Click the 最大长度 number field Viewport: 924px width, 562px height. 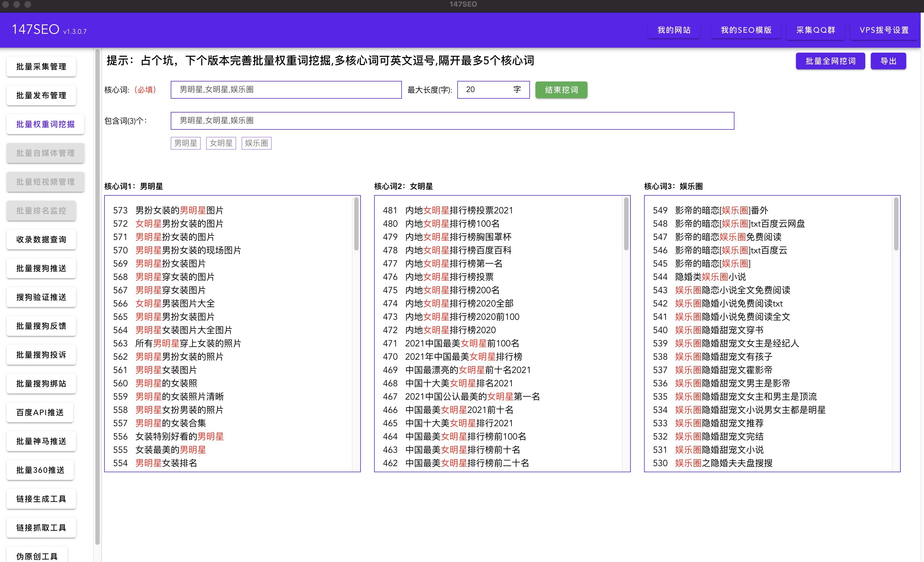click(486, 90)
